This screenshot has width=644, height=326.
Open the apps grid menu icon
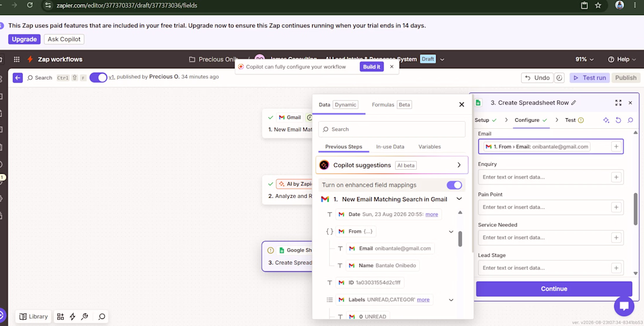click(x=17, y=59)
